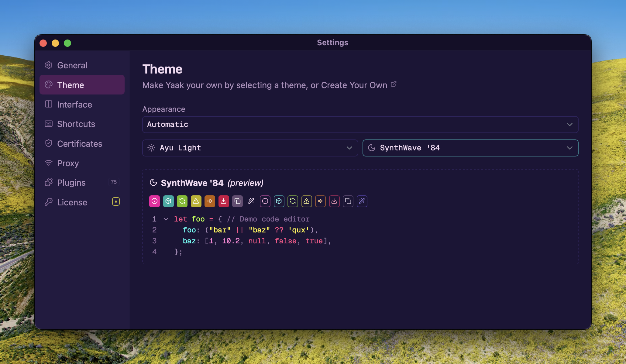The width and height of the screenshot is (626, 364).
Task: Open the Create Your Own link
Action: tap(354, 85)
